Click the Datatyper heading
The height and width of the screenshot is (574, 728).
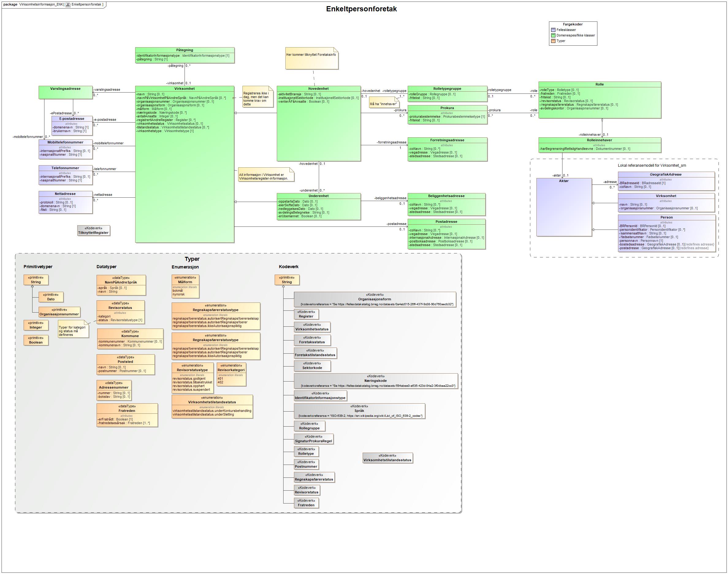click(x=107, y=267)
